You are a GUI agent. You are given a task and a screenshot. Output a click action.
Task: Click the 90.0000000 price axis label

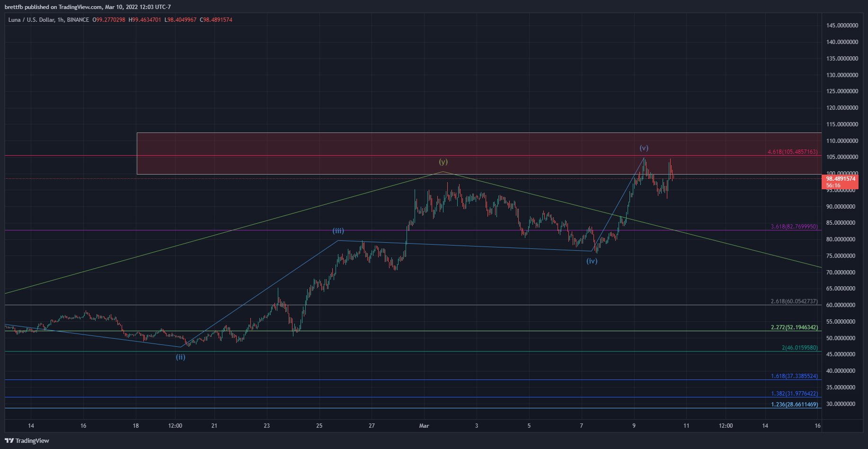click(x=841, y=207)
